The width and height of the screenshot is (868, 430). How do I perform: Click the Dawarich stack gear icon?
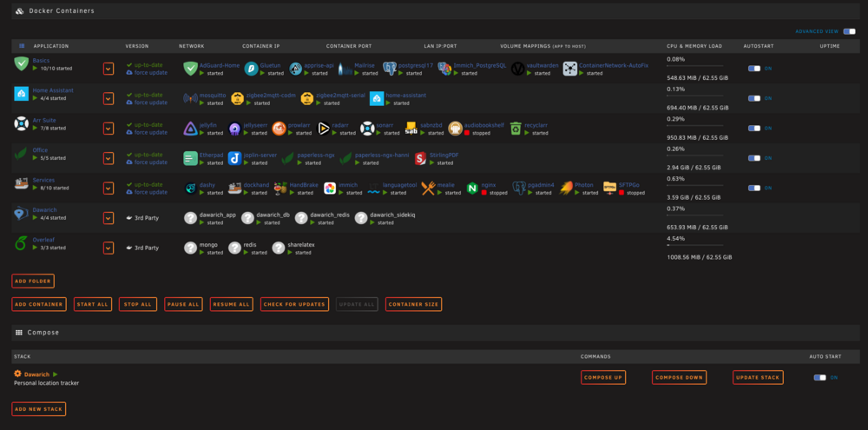click(17, 374)
